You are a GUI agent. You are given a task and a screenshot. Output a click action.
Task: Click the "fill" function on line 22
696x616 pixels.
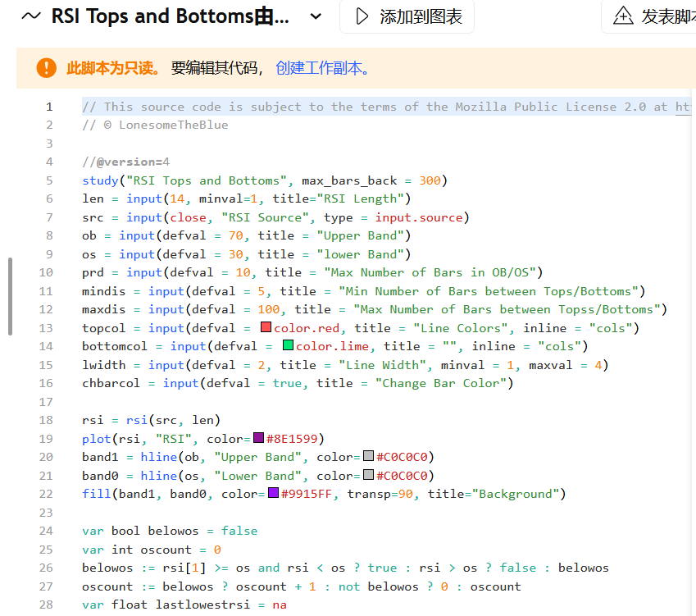(96, 494)
